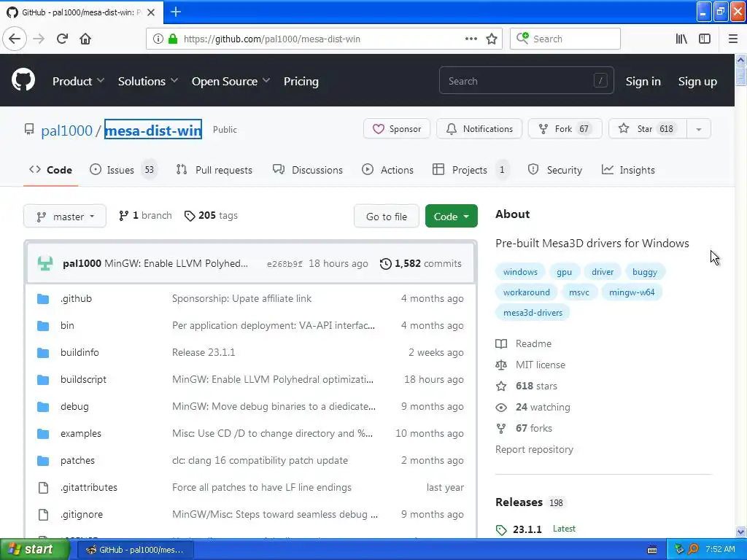Viewport: 747px width, 560px height.
Task: Focus the Firefox search box
Action: (565, 39)
